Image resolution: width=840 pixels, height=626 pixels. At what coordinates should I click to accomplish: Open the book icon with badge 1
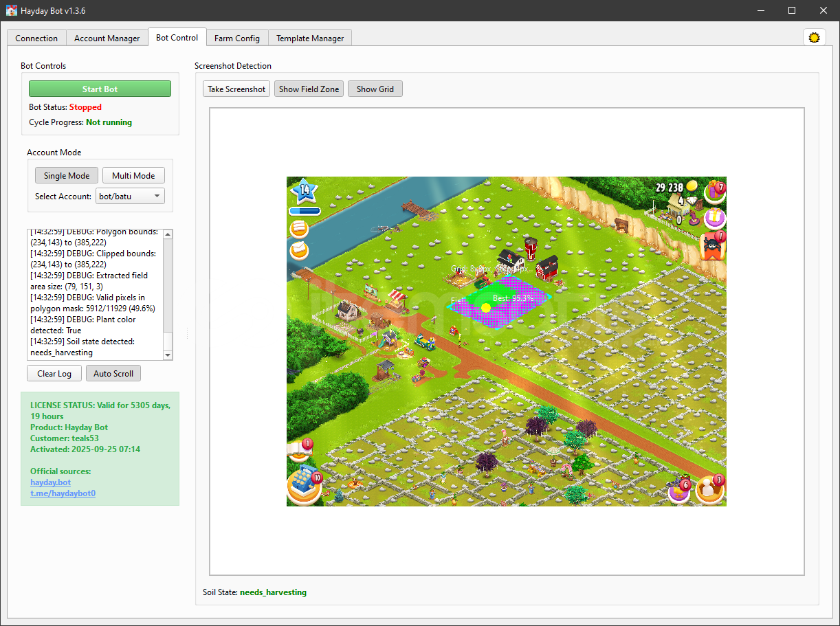[300, 450]
